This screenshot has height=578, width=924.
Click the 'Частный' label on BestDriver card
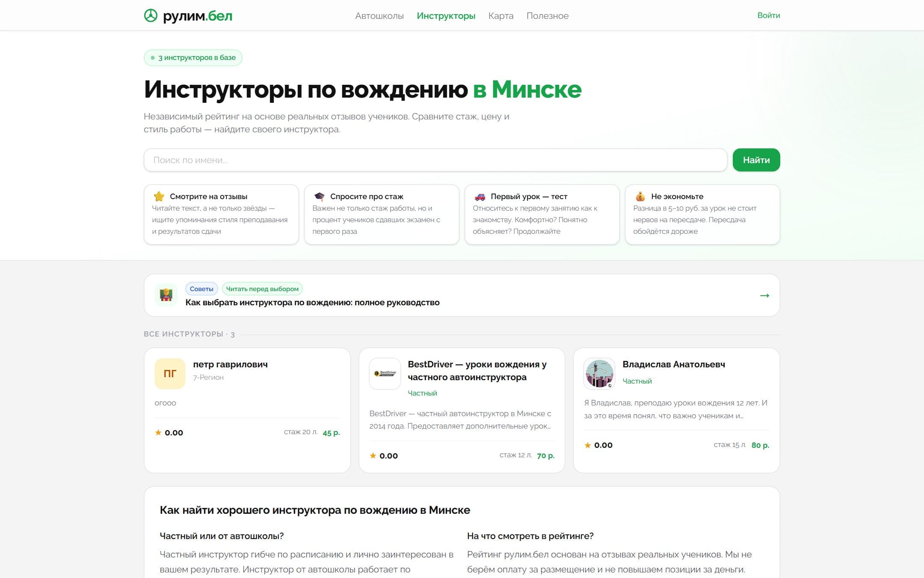(423, 393)
